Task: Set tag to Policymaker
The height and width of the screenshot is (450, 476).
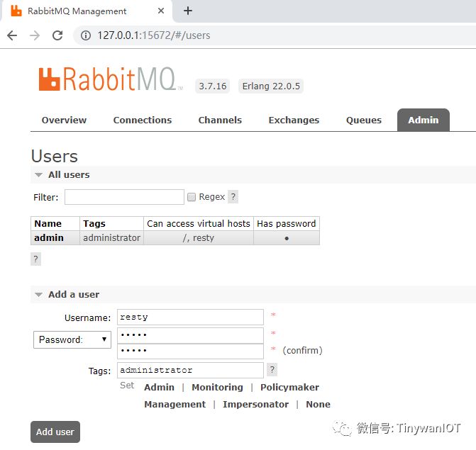Action: click(289, 387)
